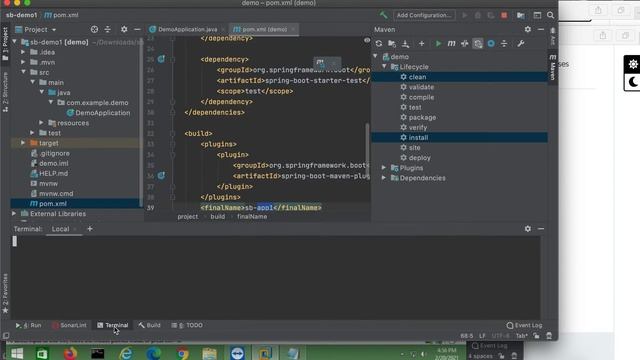Hide the Maven tool window

point(541,29)
